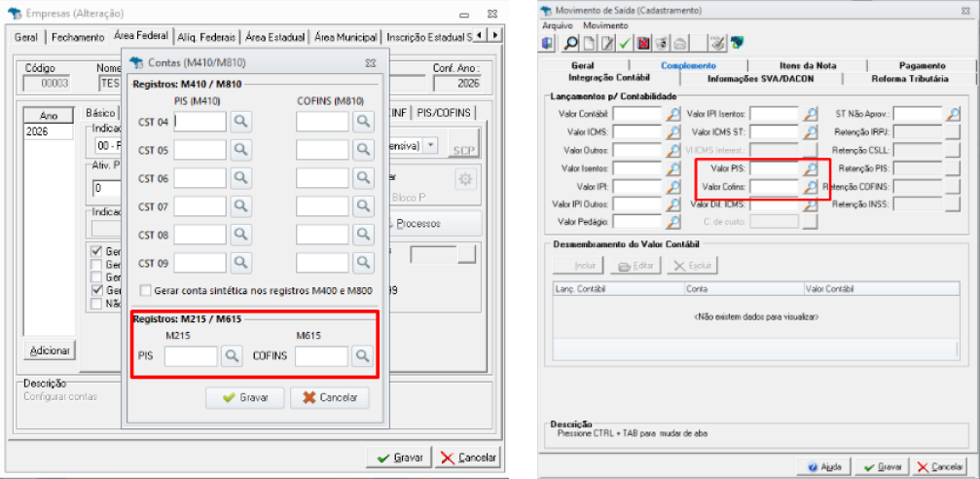Open COFINS account lookup for CST 08
Image resolution: width=980 pixels, height=479 pixels.
[x=363, y=235]
